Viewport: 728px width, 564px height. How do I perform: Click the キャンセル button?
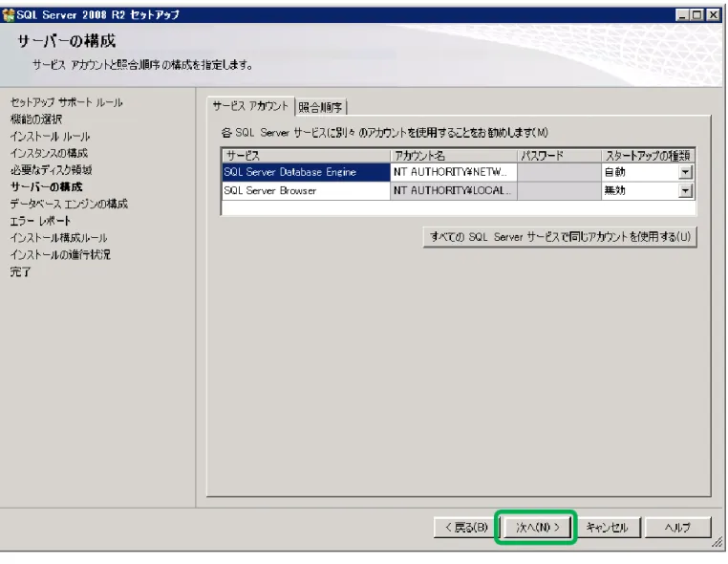[x=607, y=528]
